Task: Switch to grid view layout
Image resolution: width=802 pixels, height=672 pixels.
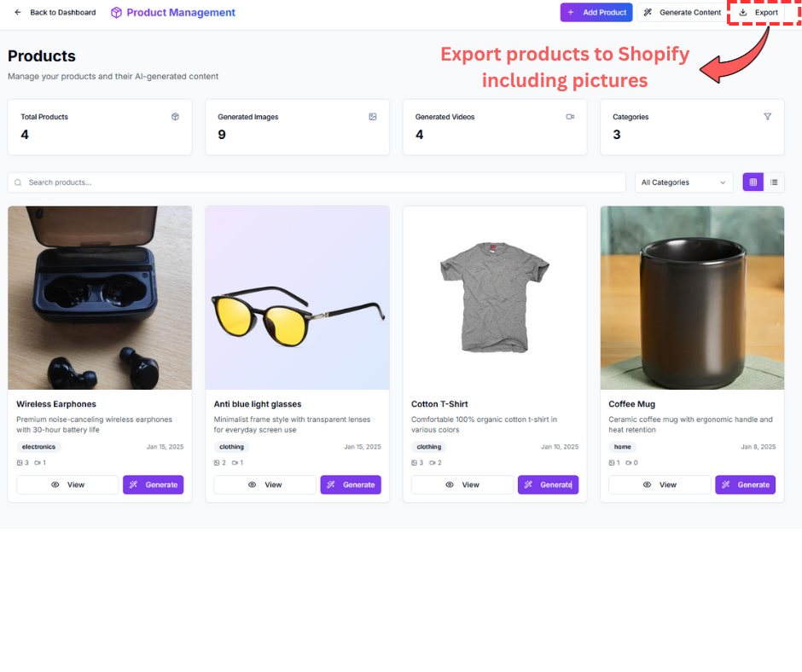Action: click(x=753, y=182)
